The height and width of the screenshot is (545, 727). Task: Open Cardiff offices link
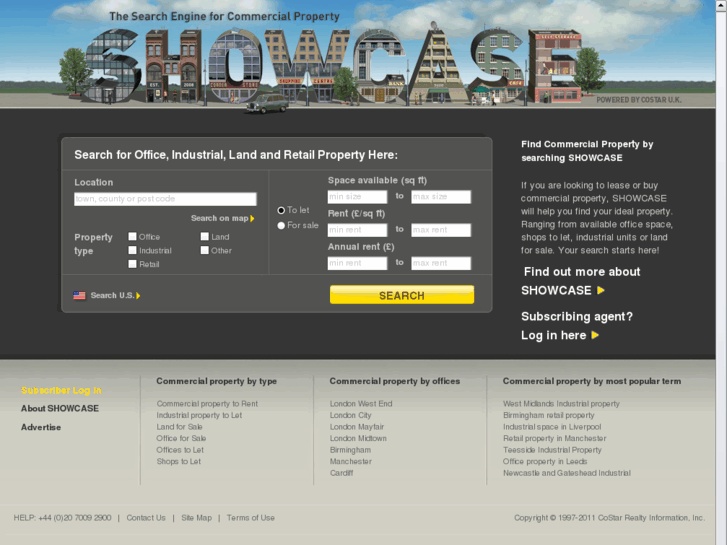[x=341, y=473]
